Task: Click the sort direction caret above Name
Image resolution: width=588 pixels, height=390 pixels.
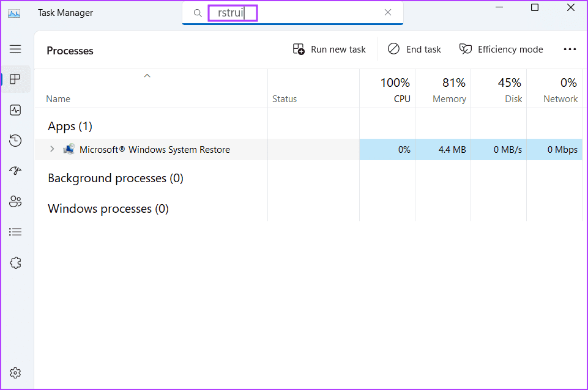Action: 147,76
